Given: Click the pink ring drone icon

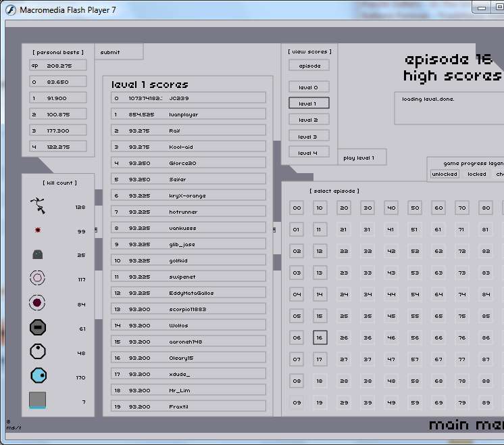Looking at the screenshot, I should pyautogui.click(x=38, y=278).
